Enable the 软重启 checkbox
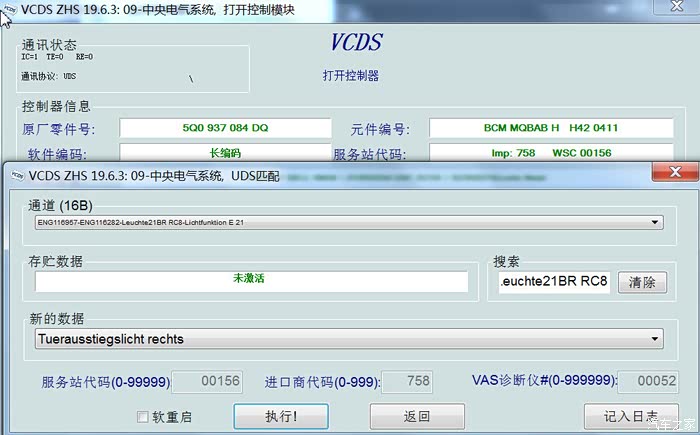Viewport: 700px width, 435px height. coord(143,416)
